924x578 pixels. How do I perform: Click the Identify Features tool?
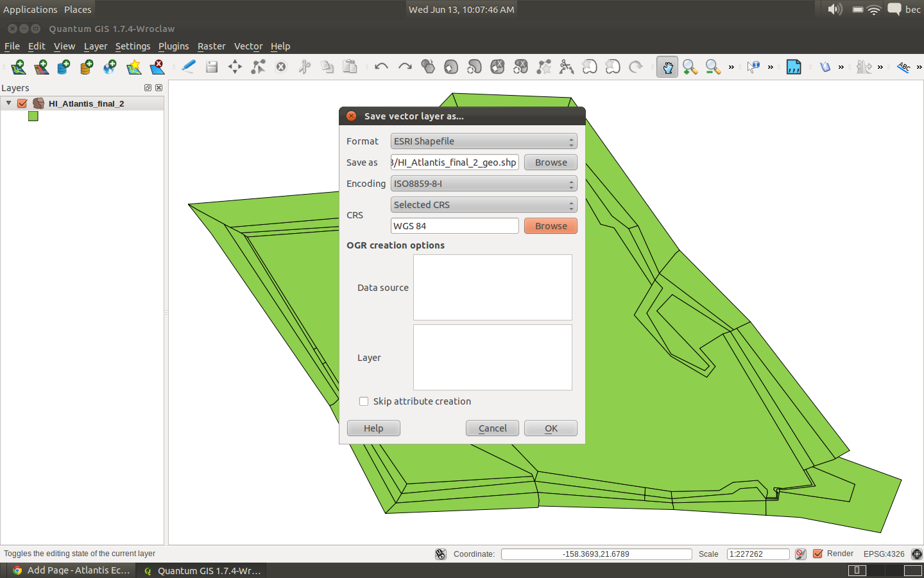point(753,67)
